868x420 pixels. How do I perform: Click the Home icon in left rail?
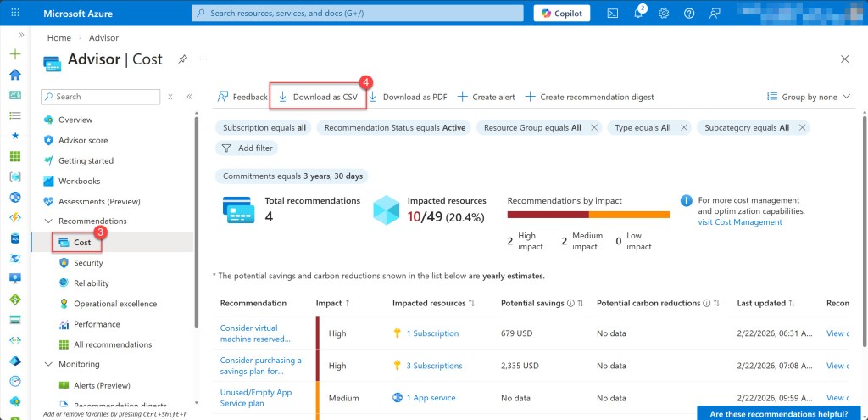[x=14, y=75]
